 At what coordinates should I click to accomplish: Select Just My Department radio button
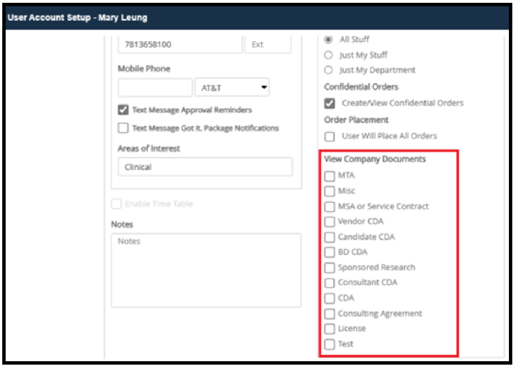click(x=328, y=70)
